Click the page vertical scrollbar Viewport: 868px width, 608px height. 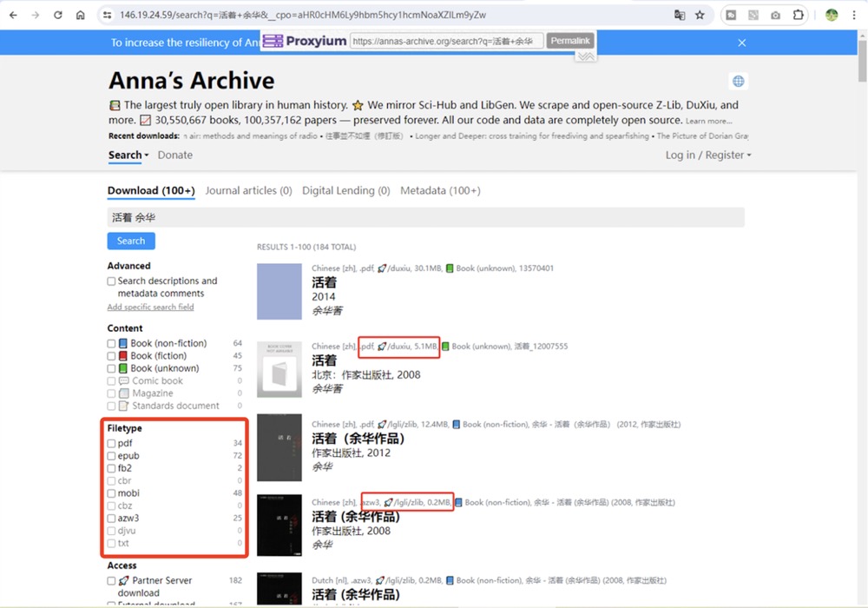pyautogui.click(x=863, y=61)
